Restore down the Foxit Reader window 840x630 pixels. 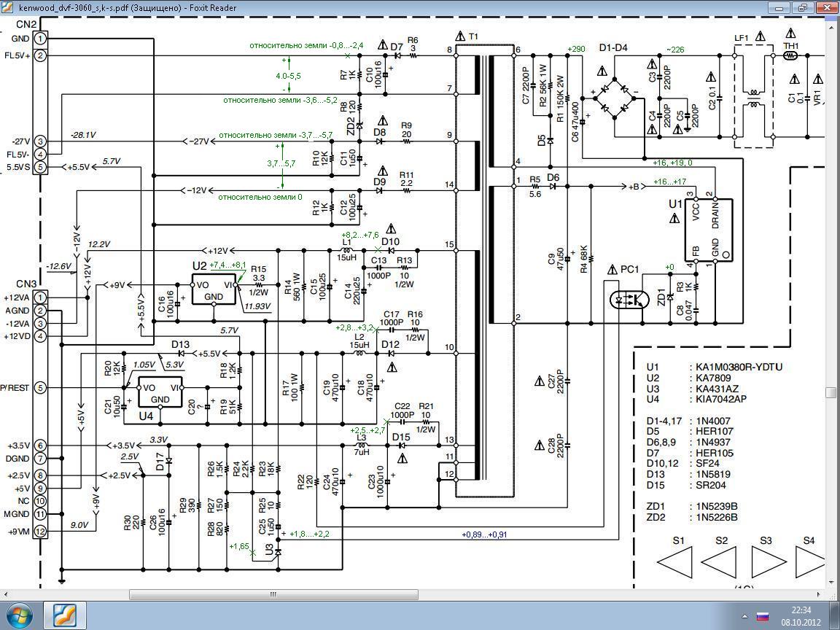point(803,7)
